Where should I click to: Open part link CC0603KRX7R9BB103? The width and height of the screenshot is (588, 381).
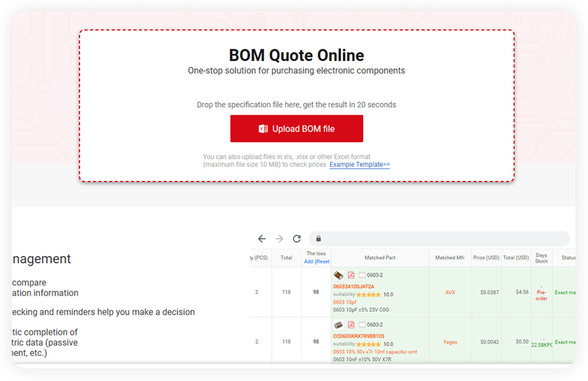tap(359, 335)
